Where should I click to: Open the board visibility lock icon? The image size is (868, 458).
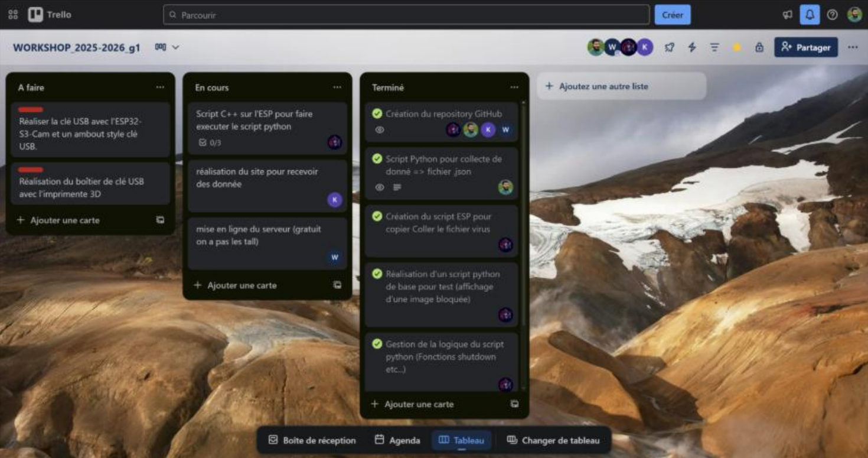click(x=759, y=47)
